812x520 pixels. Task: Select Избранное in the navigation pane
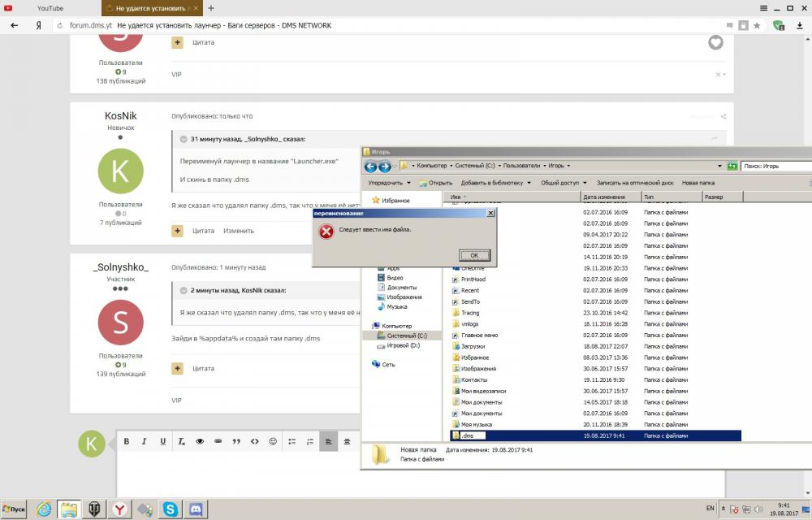pyautogui.click(x=391, y=201)
